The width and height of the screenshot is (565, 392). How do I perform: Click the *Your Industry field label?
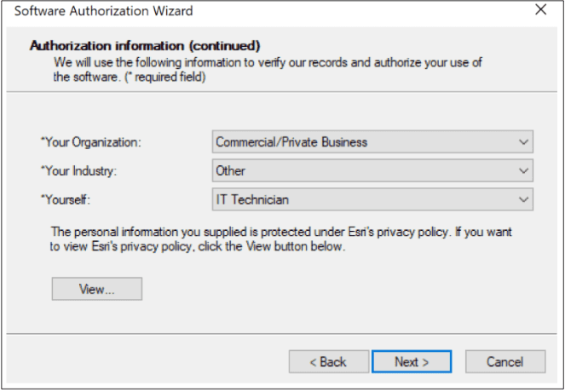pyautogui.click(x=78, y=170)
